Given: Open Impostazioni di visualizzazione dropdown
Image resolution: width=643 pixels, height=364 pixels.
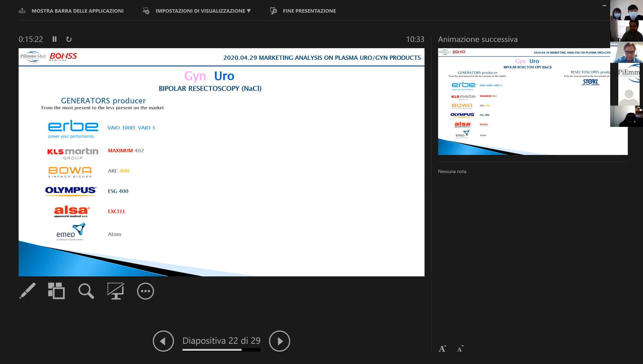Looking at the screenshot, I should tap(203, 11).
